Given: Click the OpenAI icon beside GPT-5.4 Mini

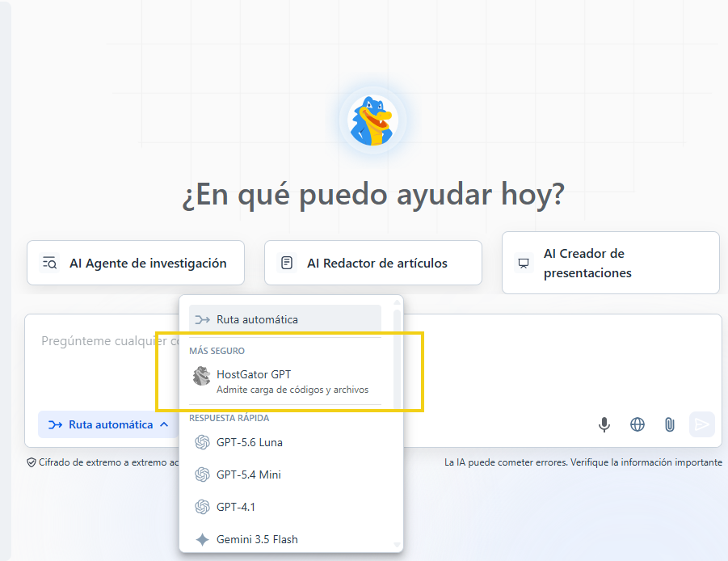Looking at the screenshot, I should click(x=202, y=475).
